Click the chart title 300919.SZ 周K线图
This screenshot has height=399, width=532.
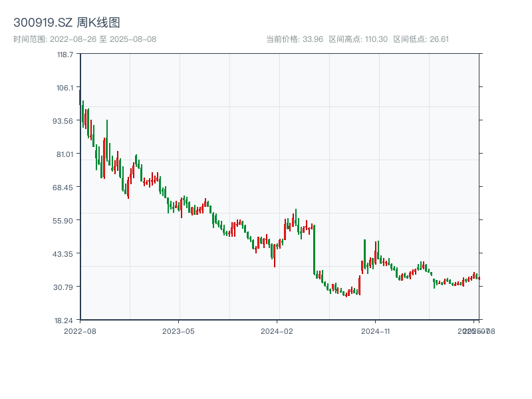(66, 23)
